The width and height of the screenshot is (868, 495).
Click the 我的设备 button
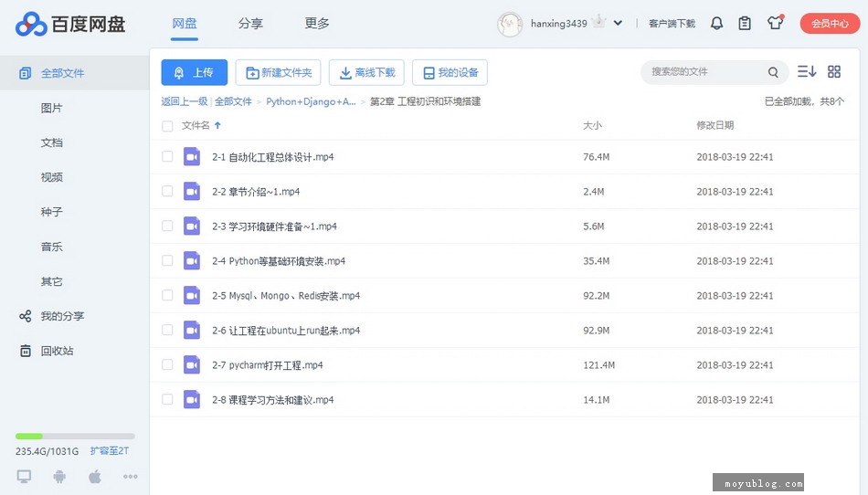tap(450, 72)
